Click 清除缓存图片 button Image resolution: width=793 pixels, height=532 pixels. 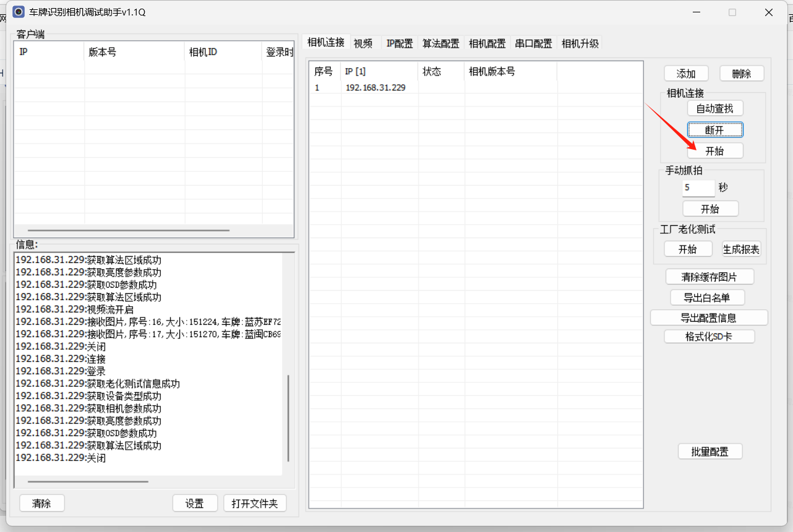pyautogui.click(x=710, y=277)
